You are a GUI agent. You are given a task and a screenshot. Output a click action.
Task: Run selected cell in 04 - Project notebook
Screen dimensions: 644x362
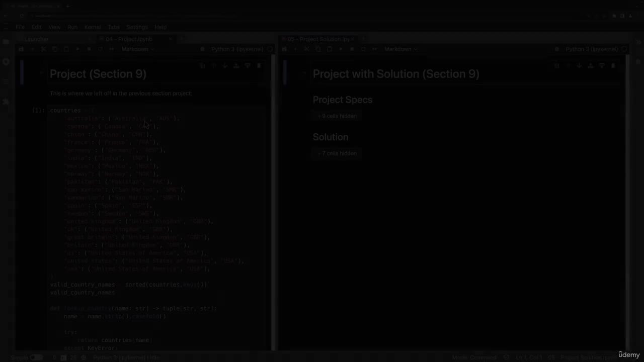click(x=77, y=49)
